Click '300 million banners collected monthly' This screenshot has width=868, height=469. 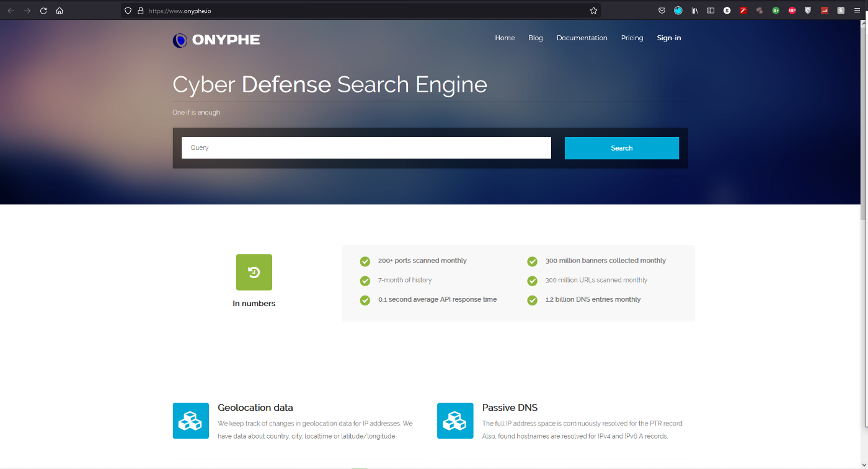pyautogui.click(x=606, y=261)
